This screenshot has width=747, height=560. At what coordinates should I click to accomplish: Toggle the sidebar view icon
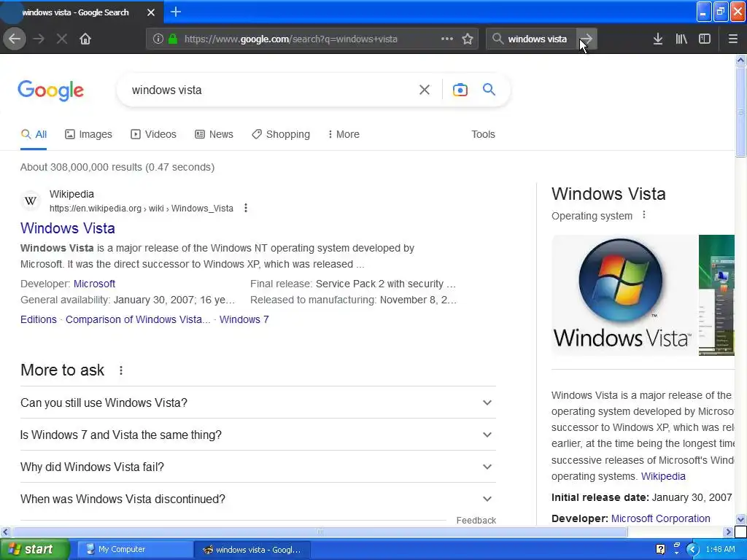coord(705,39)
